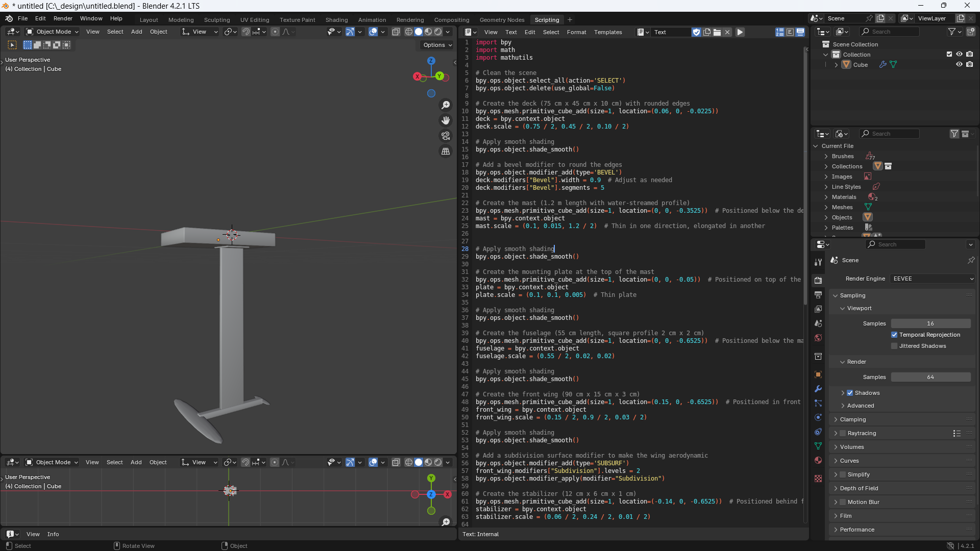Screen dimensions: 980x551
Task: Open the Modifier properties wrench tab
Action: 818,389
